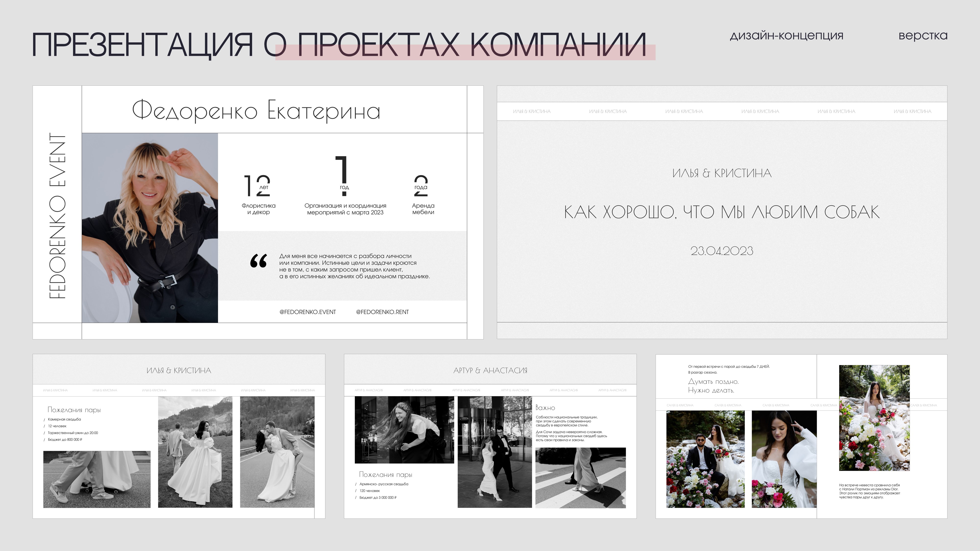Click the '12 лет' statistic number
This screenshot has width=980, height=551.
click(257, 186)
